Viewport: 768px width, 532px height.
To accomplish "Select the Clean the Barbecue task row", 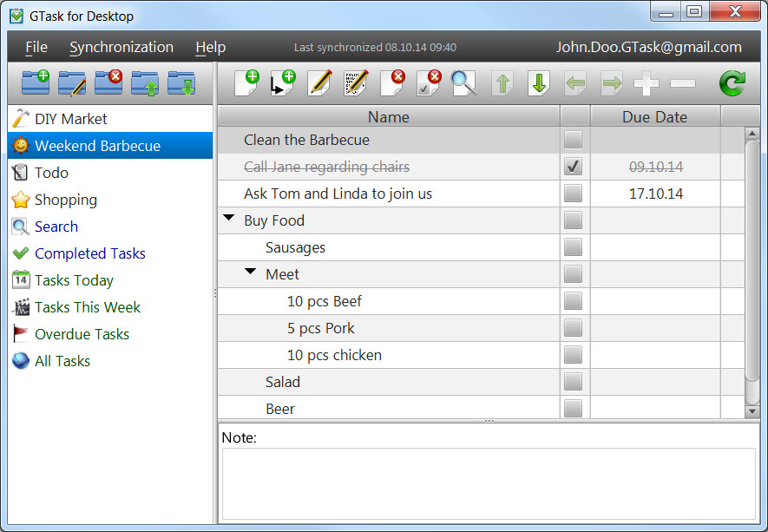I will coord(481,140).
